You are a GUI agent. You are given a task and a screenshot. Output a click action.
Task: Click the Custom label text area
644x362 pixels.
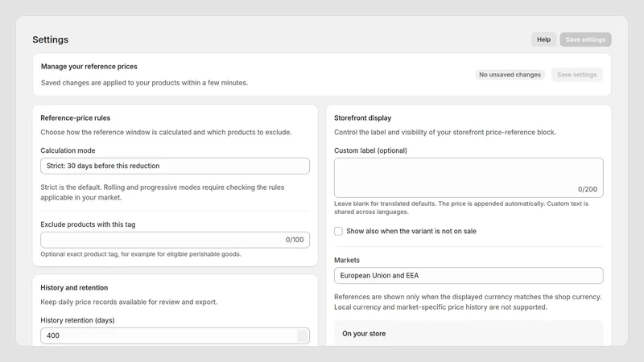(469, 178)
